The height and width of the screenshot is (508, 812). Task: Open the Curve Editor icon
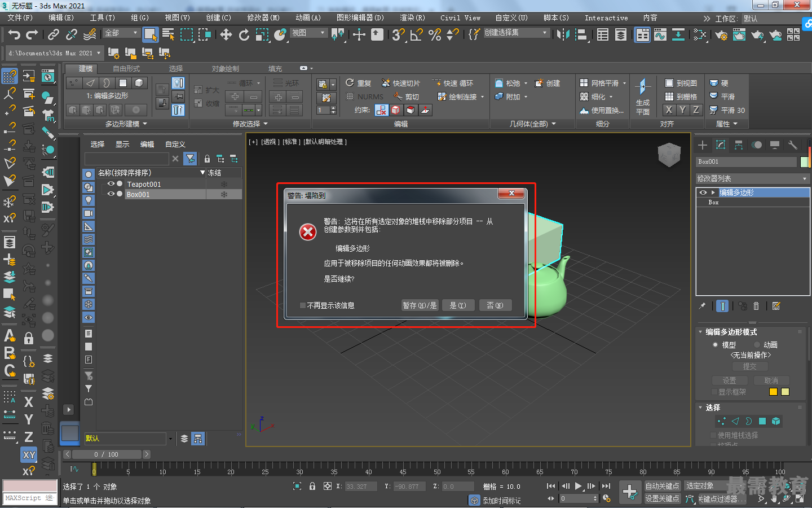[x=660, y=35]
